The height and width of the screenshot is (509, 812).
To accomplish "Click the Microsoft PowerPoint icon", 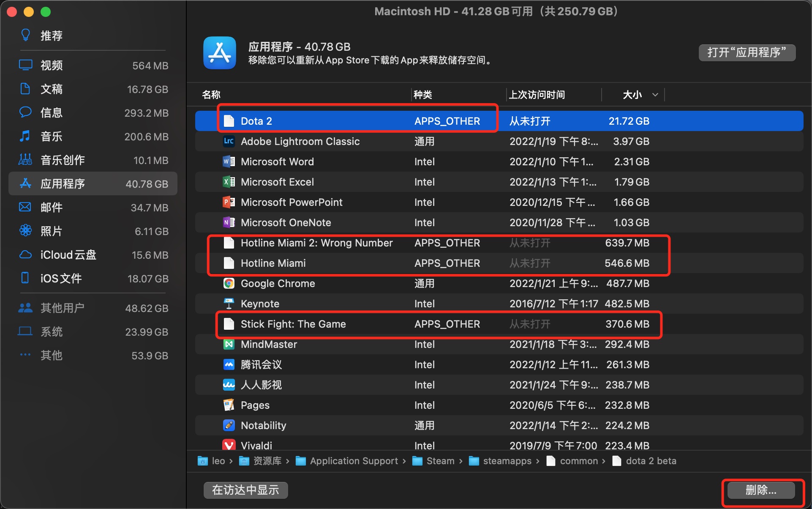I will tap(229, 202).
